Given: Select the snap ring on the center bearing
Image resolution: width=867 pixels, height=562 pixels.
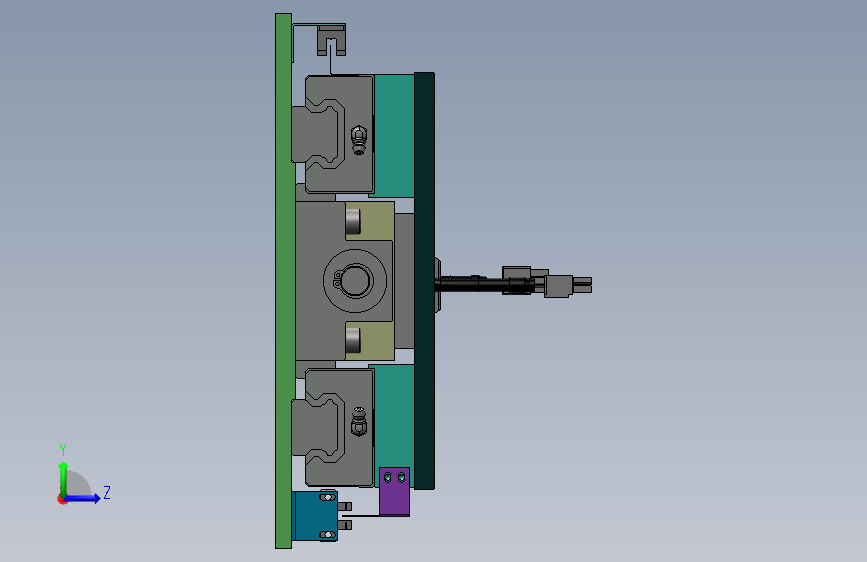Looking at the screenshot, I should coord(353,280).
